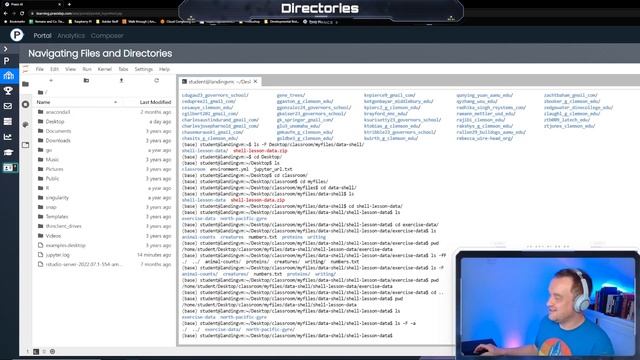Open the running kernels circle icon
Image resolution: width=640 pixels, height=360 pixels.
point(25,104)
